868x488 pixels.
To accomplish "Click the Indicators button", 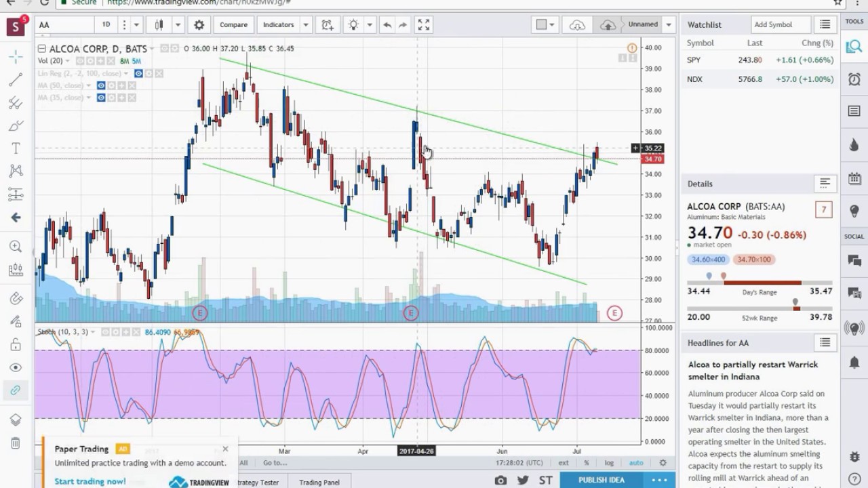I will coord(279,25).
